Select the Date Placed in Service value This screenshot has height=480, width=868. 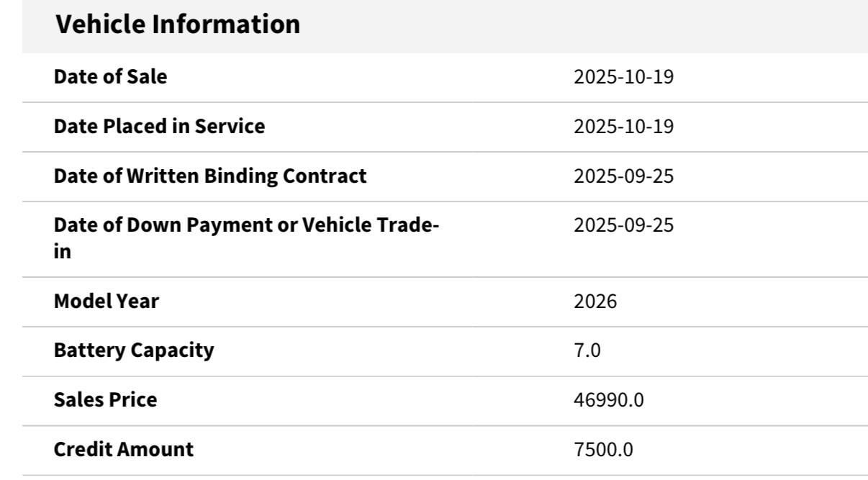pyautogui.click(x=623, y=127)
